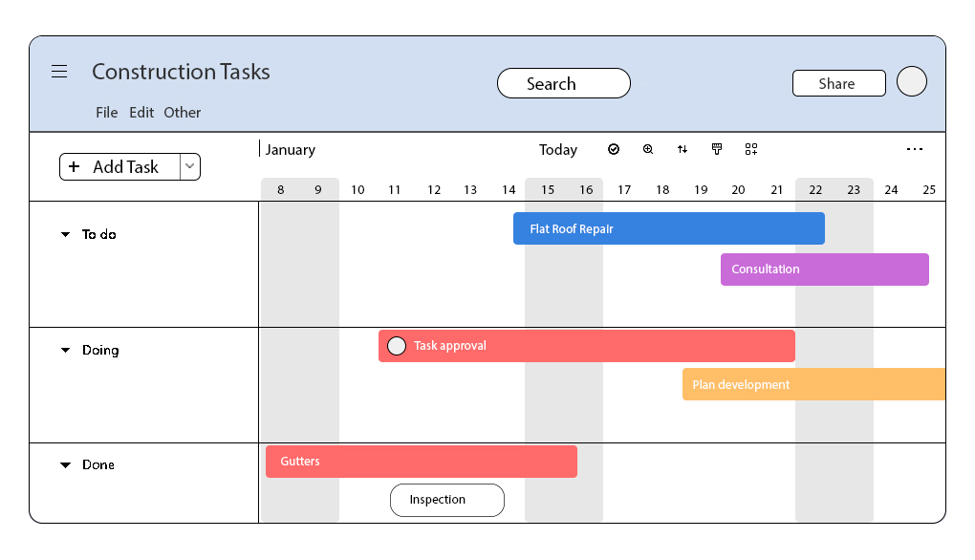
Task: Click the checkmark circle icon in the toolbar
Action: pos(614,149)
